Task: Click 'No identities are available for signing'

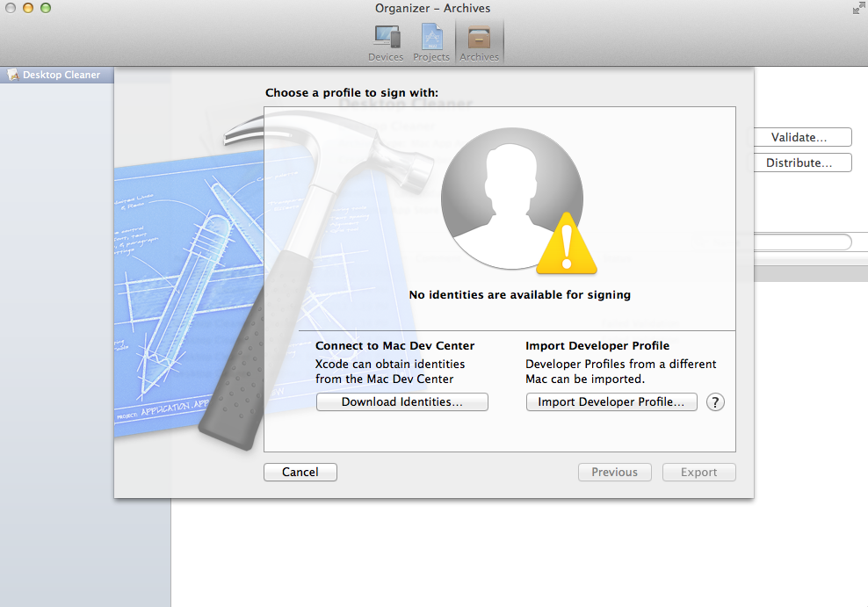Action: click(x=520, y=295)
